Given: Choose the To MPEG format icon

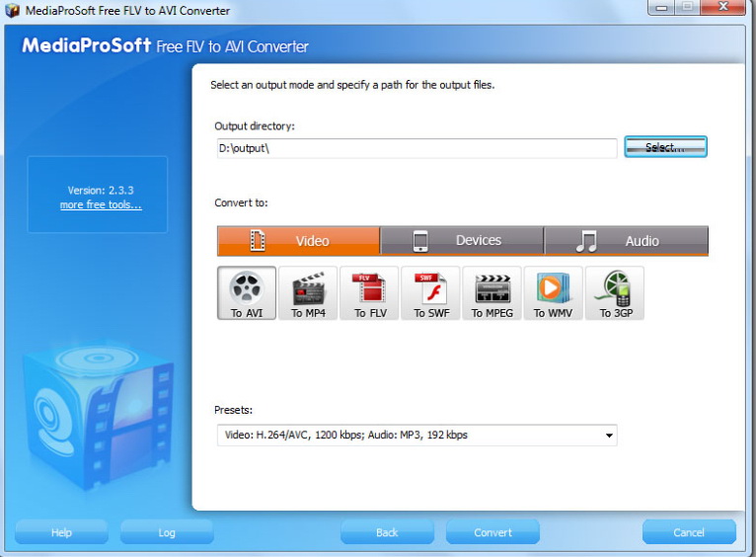Looking at the screenshot, I should click(491, 292).
